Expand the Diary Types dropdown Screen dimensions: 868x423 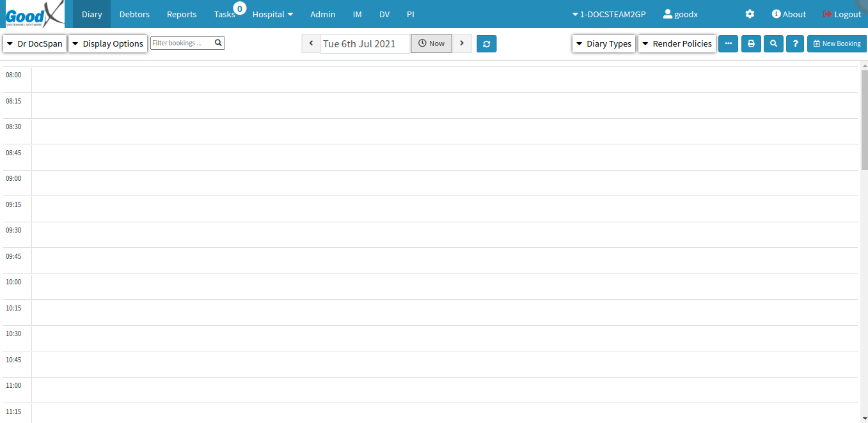(603, 43)
